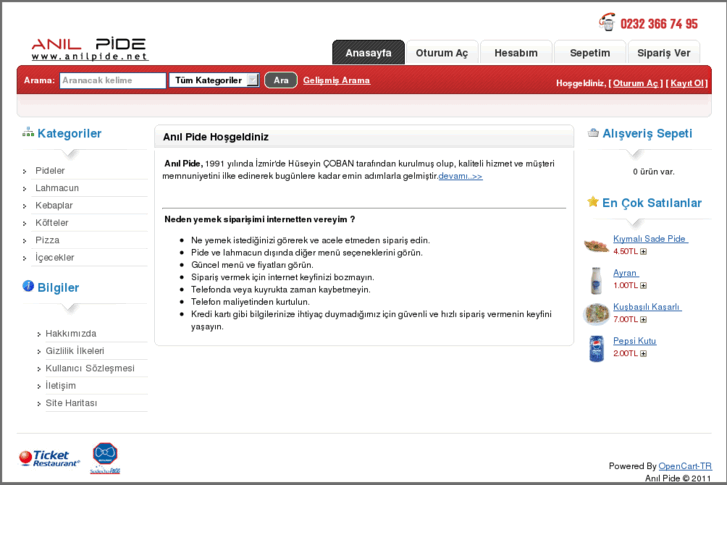Open the Hakkımızda page
The image size is (727, 545).
click(71, 333)
